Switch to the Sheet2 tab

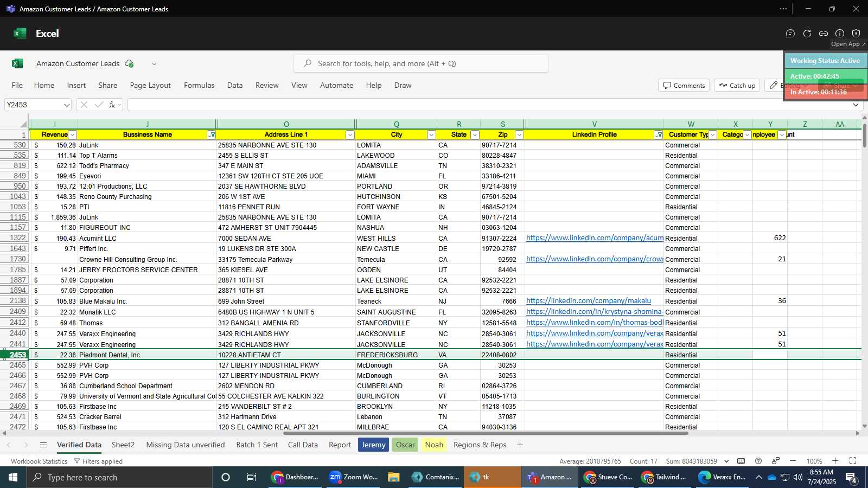(x=123, y=445)
